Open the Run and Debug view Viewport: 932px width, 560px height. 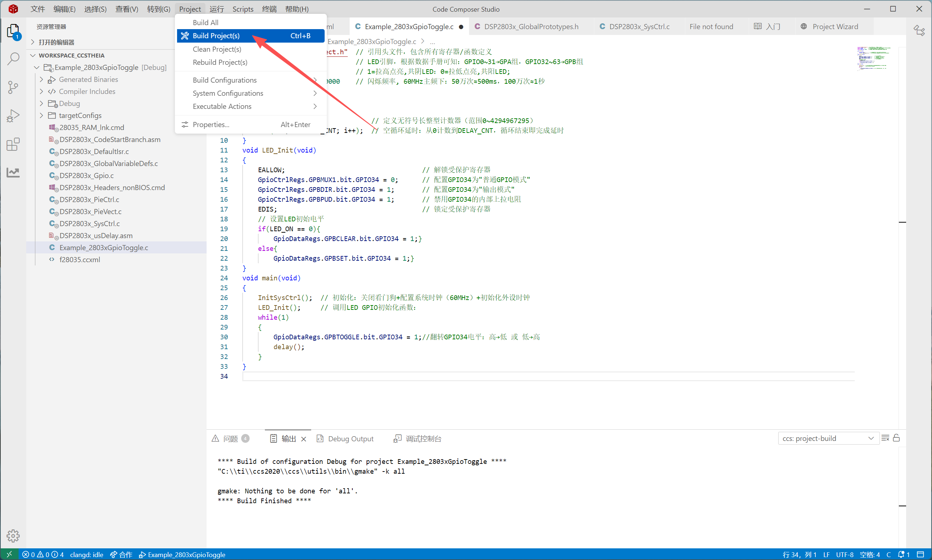coord(13,115)
